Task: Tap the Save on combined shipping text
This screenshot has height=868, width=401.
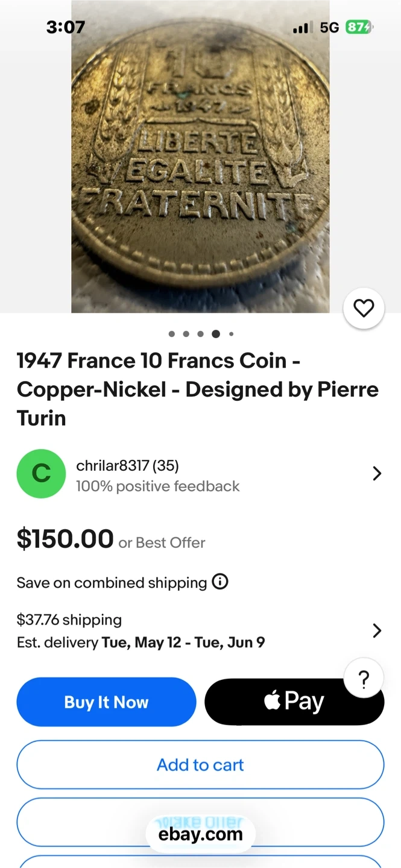Action: pos(112,583)
